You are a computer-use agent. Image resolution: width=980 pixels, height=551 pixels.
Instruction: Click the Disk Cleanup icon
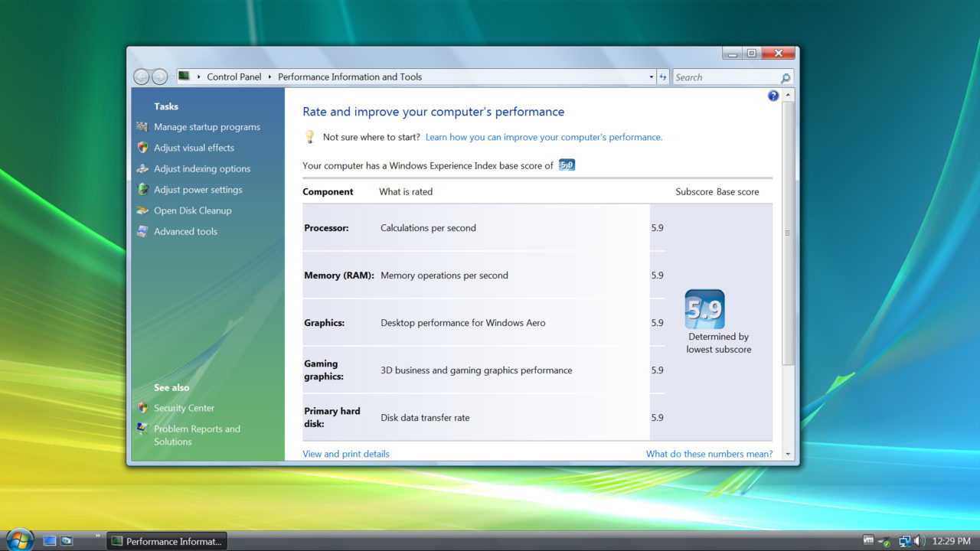point(142,210)
